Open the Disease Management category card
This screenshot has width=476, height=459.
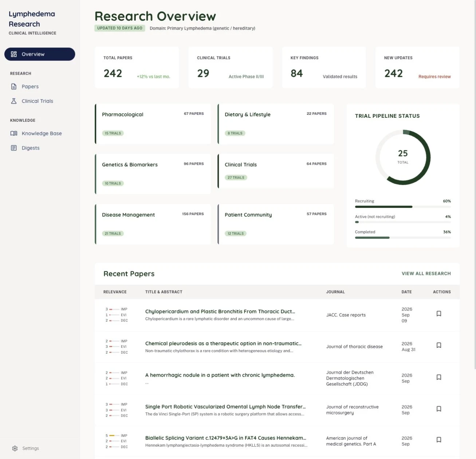point(153,224)
